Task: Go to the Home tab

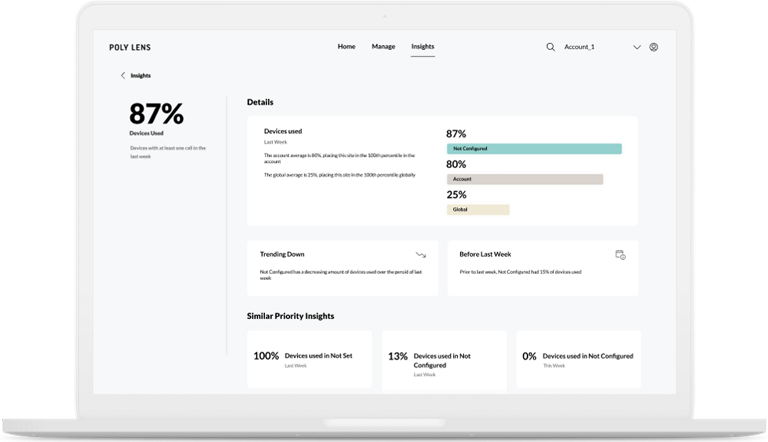Action: (346, 47)
